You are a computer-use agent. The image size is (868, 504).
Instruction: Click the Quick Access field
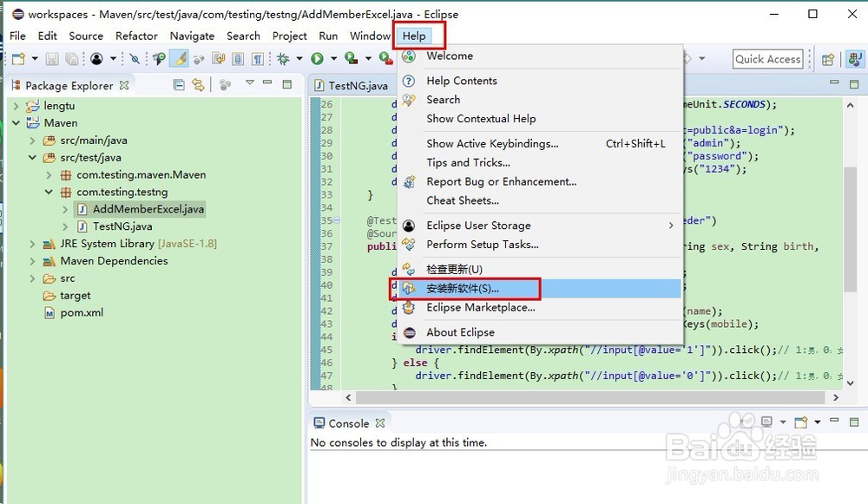coord(768,59)
